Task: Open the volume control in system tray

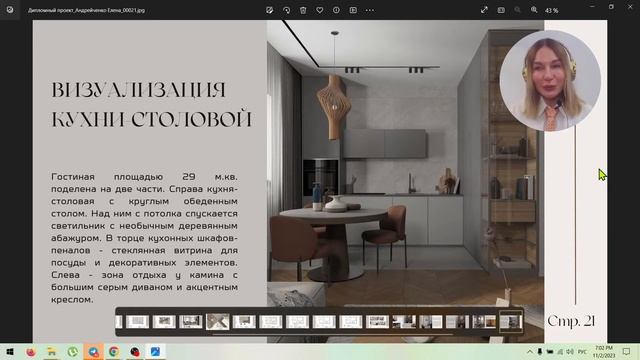Action: coord(570,352)
